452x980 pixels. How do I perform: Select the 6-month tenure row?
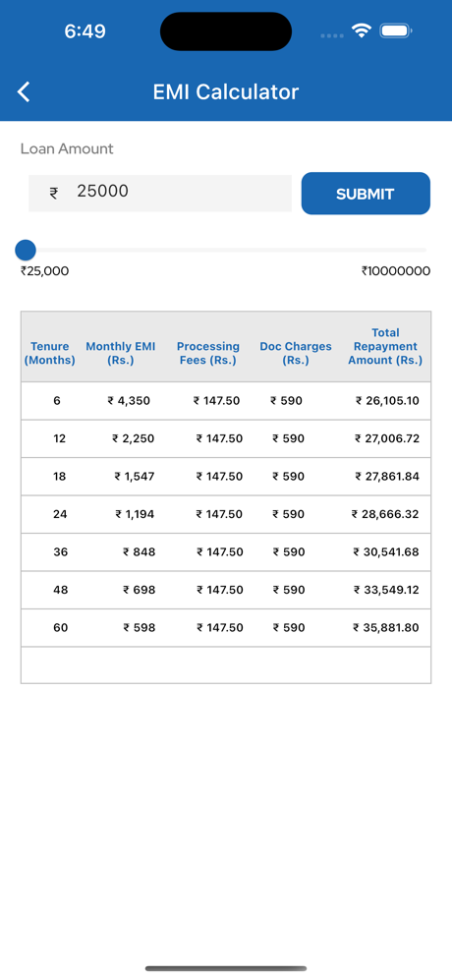[226, 401]
